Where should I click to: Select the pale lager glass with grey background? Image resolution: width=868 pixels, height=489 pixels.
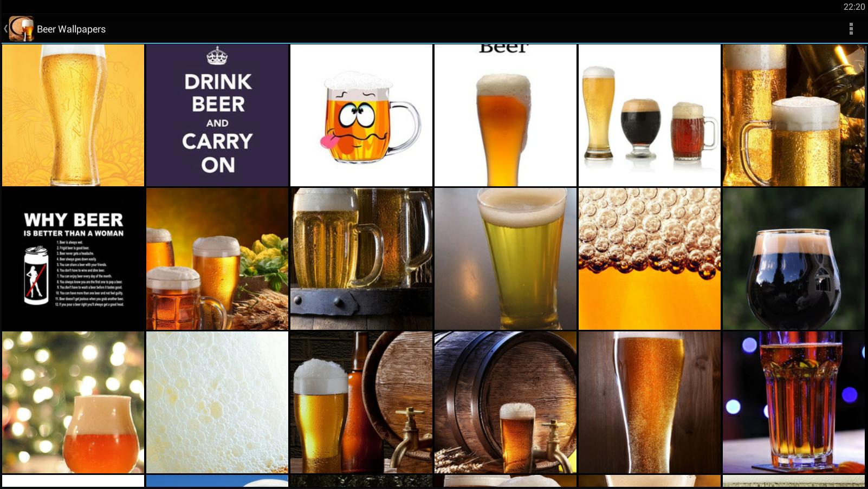(x=506, y=259)
